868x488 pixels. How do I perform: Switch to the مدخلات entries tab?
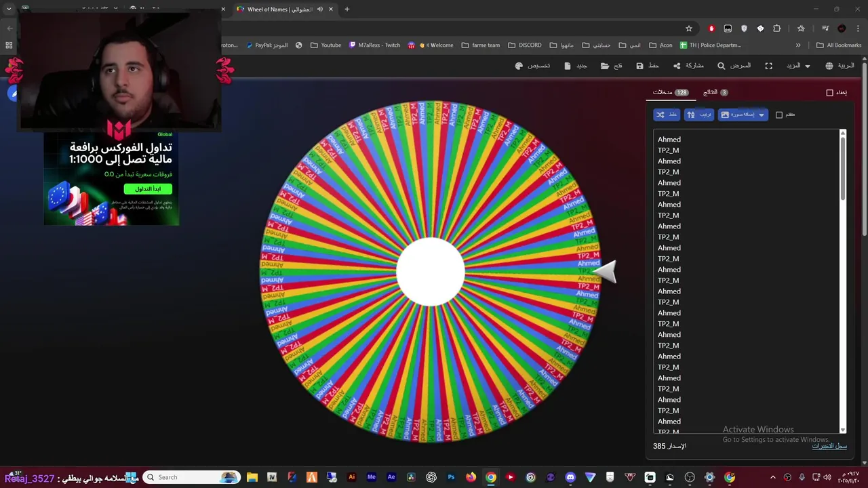[x=671, y=92]
